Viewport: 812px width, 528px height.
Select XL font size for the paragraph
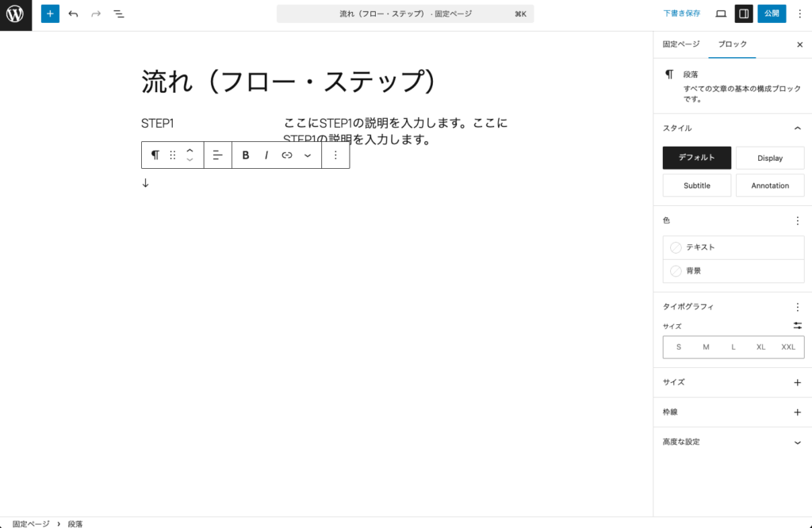point(760,346)
